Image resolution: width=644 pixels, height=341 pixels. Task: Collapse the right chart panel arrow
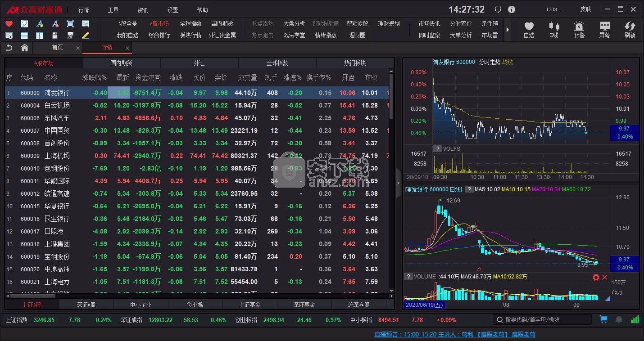pos(398,183)
